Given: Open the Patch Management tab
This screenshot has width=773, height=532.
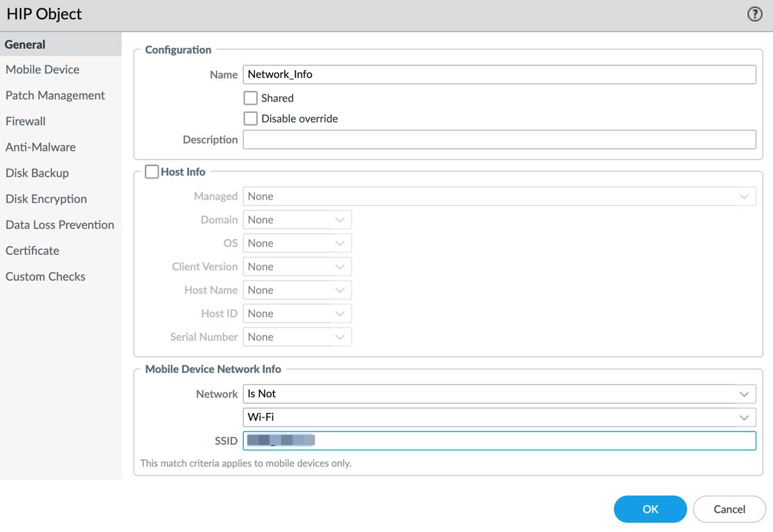Looking at the screenshot, I should coord(55,96).
